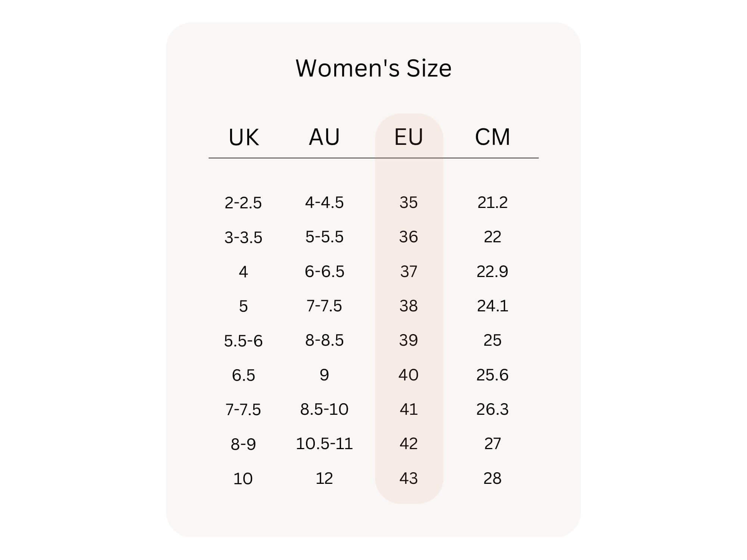Select the AU column header
Image resolution: width=747 pixels, height=560 pixels.
pos(324,137)
